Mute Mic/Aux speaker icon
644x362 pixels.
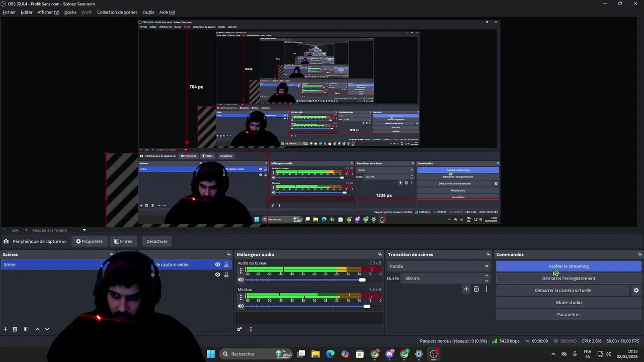(x=240, y=306)
